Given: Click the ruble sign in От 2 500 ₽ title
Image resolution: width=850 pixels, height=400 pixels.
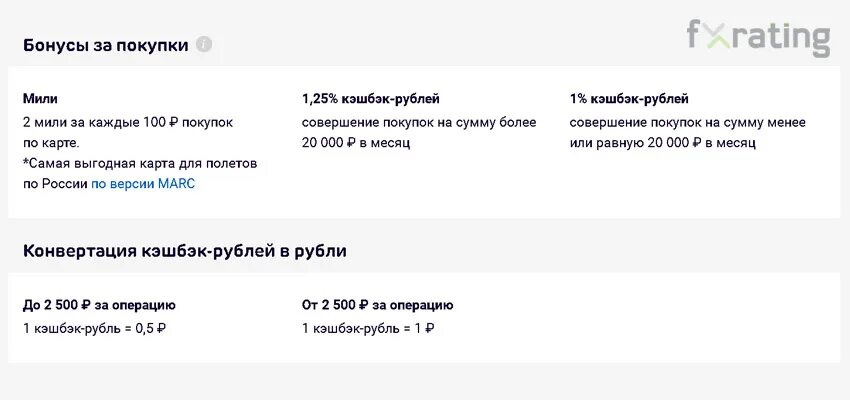Looking at the screenshot, I should point(363,305).
